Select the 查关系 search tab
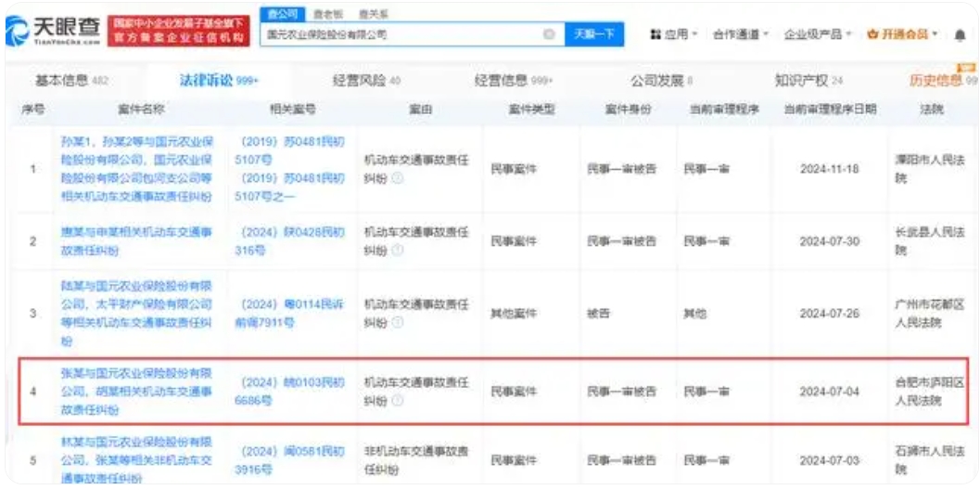This screenshot has height=490, width=980. tap(373, 14)
